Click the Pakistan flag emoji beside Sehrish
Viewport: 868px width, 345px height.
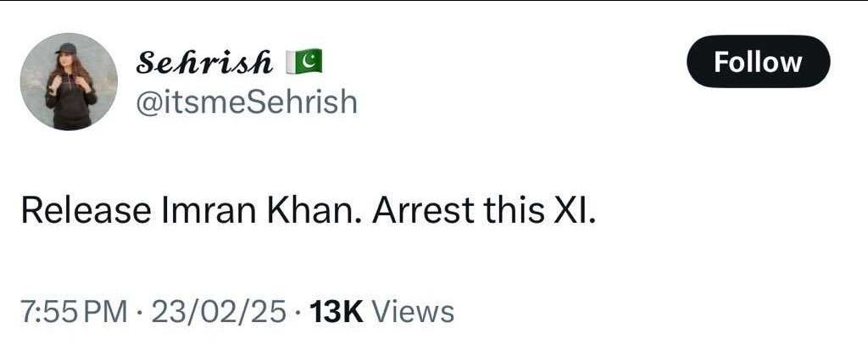304,61
